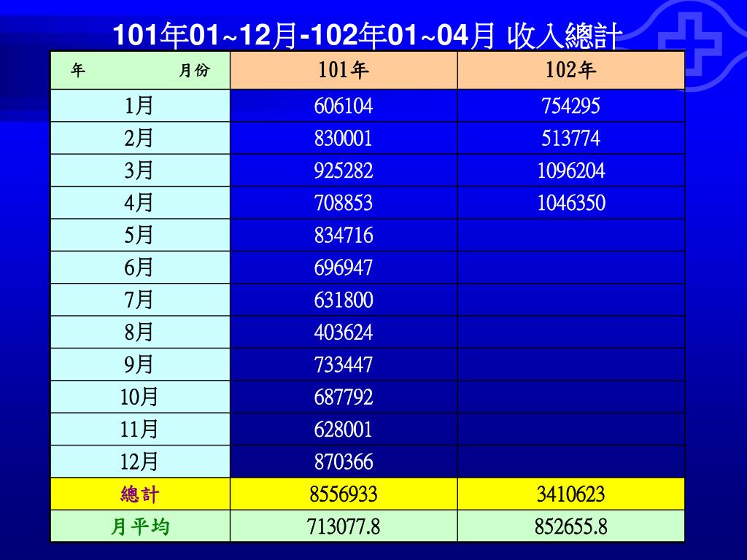Select the 年 月份 header cell
This screenshot has height=560, width=747.
click(141, 71)
